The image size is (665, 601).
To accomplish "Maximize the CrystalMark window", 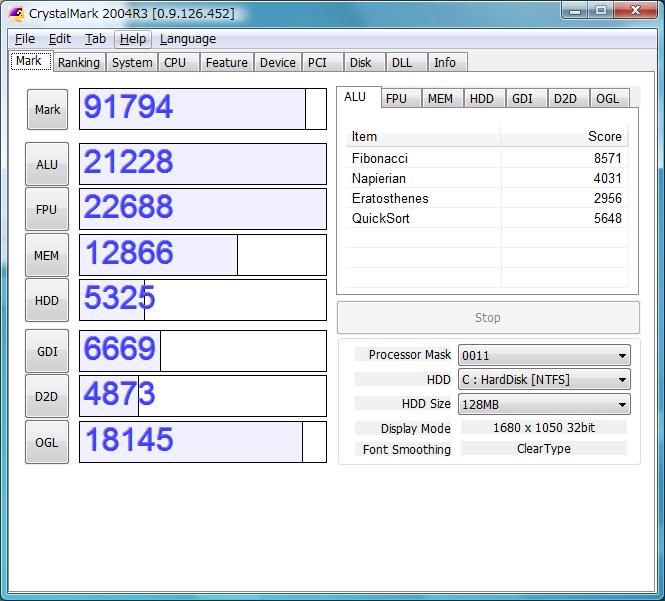I will [x=601, y=10].
